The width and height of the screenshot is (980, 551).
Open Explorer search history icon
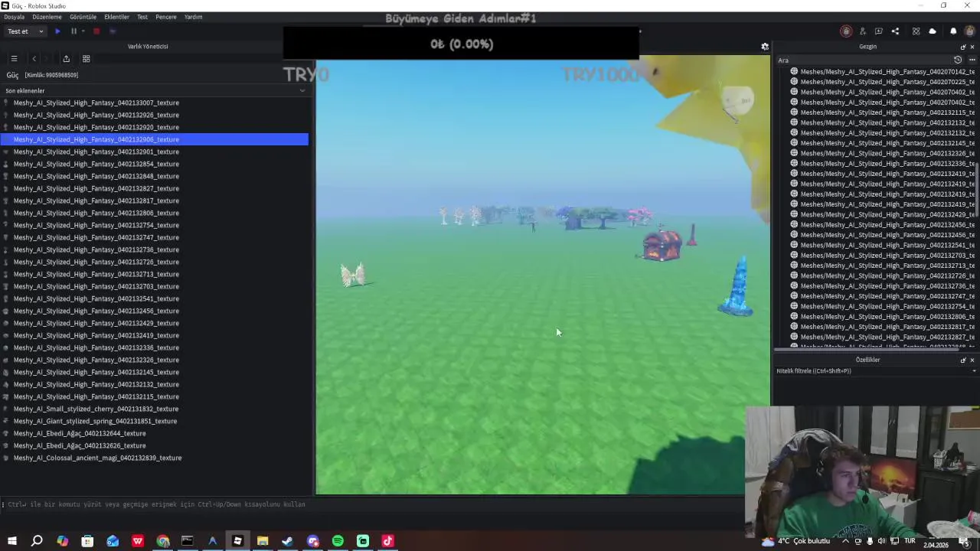coord(958,60)
